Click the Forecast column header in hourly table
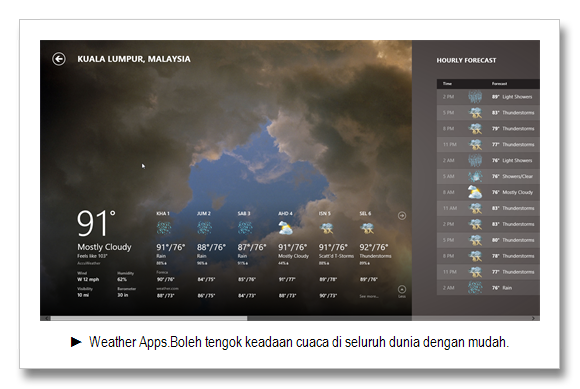Screen dimensions: 580x389 pyautogui.click(x=499, y=84)
